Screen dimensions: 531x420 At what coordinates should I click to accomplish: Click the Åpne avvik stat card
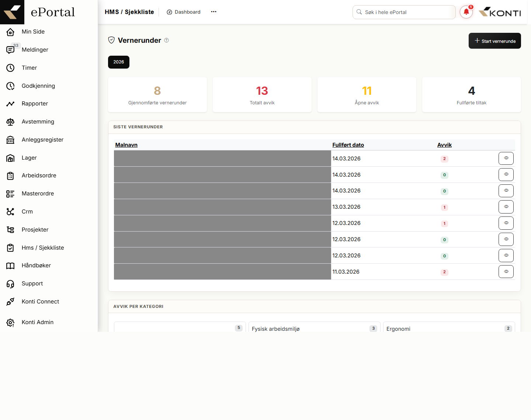(367, 94)
